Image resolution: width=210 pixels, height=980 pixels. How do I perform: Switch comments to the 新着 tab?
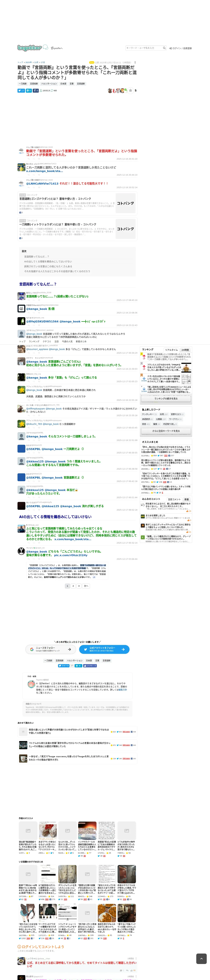coord(186,499)
